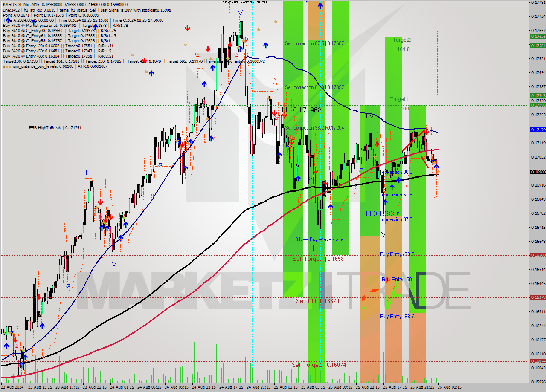This screenshot has width=546, height=392.
Task: Click the green 0.17581 price axis tag
Action: point(537,46)
